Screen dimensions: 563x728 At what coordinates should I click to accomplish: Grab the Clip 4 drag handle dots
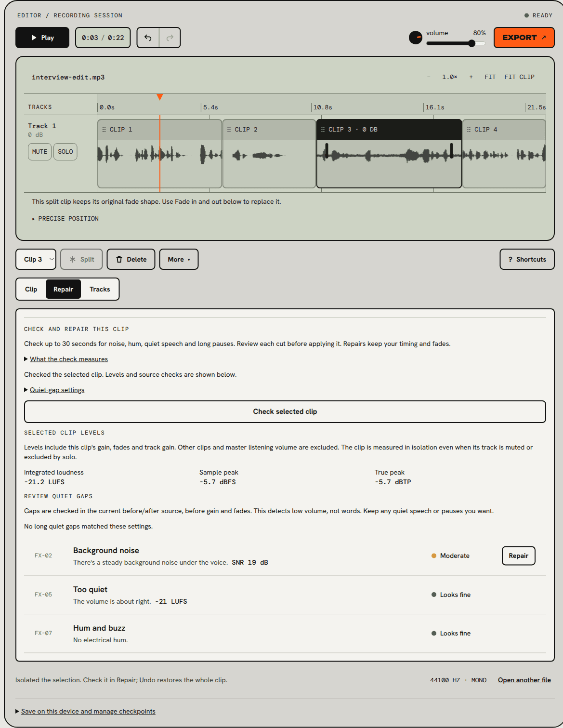[x=469, y=130]
